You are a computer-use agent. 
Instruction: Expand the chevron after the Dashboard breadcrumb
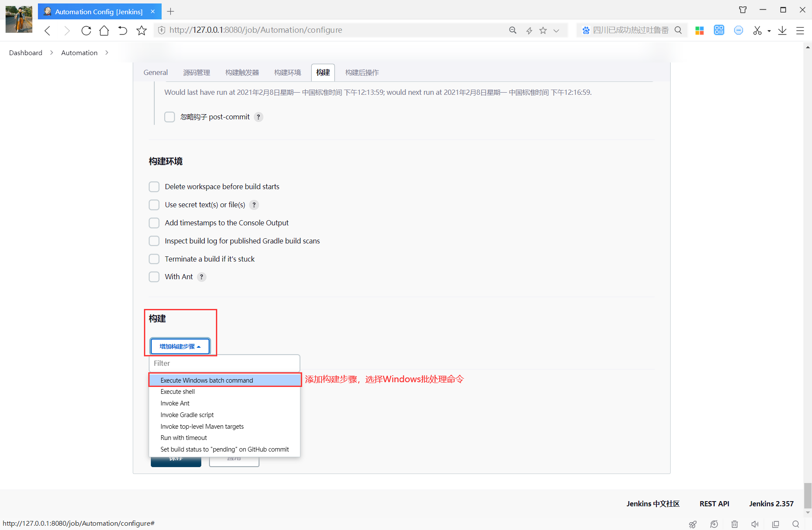click(52, 53)
